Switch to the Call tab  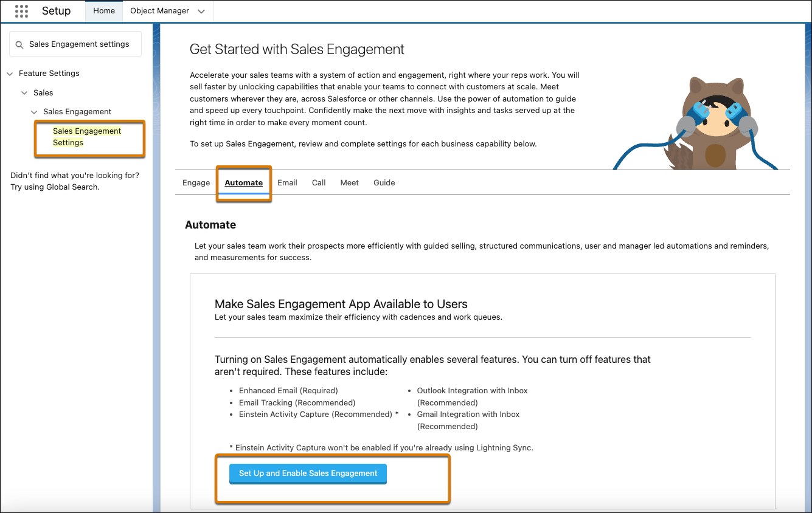(x=319, y=182)
